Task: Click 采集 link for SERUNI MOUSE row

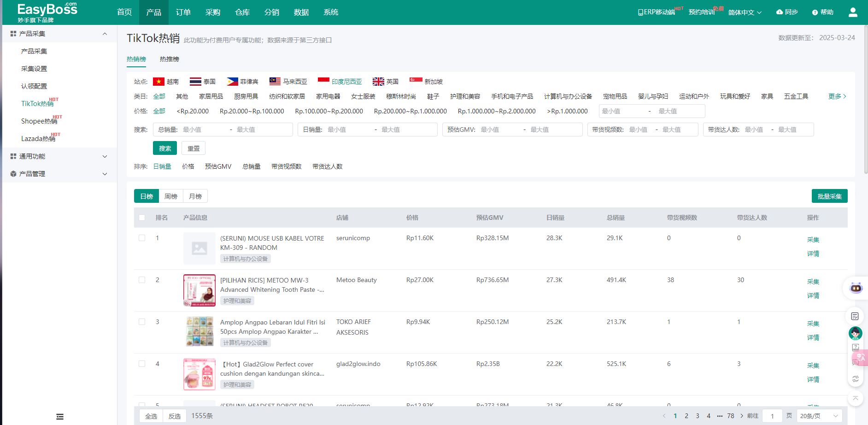Action: click(813, 240)
